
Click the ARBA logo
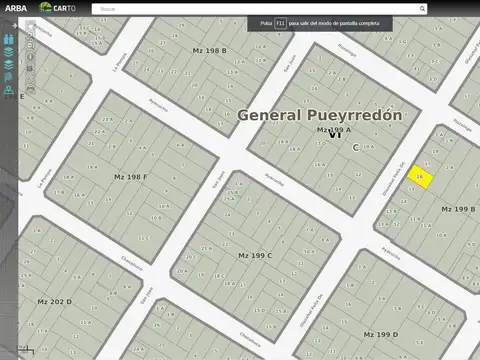pyautogui.click(x=16, y=8)
